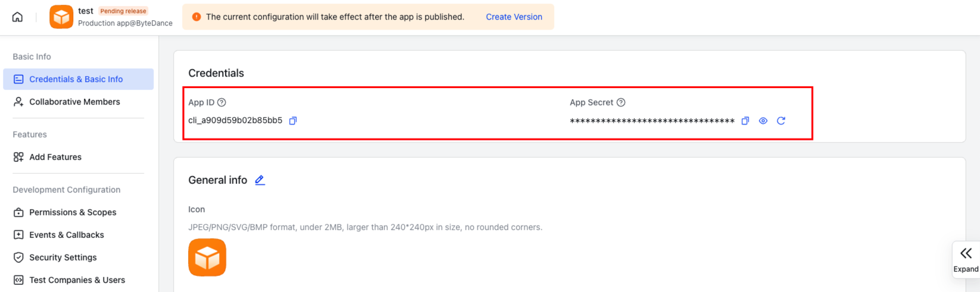Click the app icon thumbnail under Icon
The image size is (980, 292).
pyautogui.click(x=207, y=258)
